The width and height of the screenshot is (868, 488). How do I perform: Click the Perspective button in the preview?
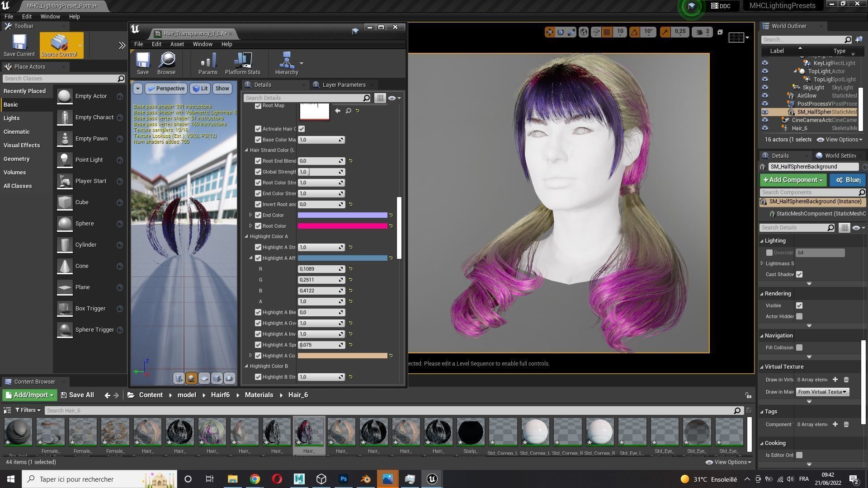[x=166, y=89]
